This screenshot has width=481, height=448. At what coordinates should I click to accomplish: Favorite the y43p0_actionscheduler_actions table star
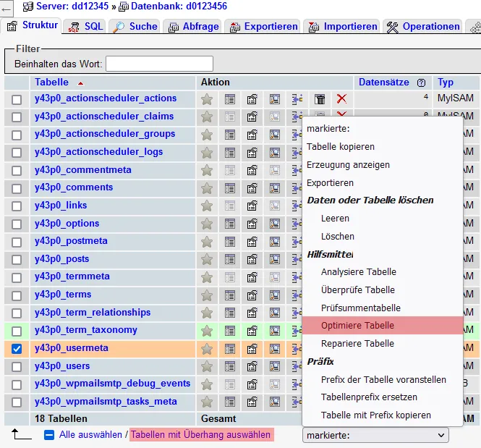207,99
